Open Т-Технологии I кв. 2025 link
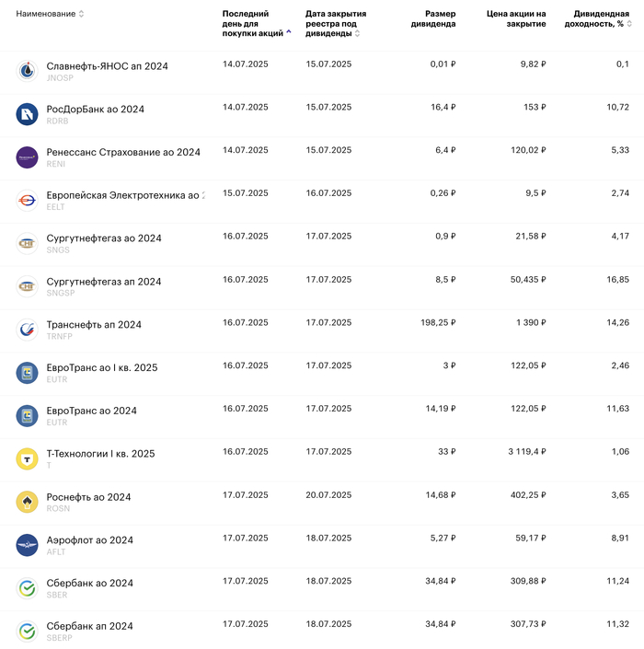 click(100, 454)
